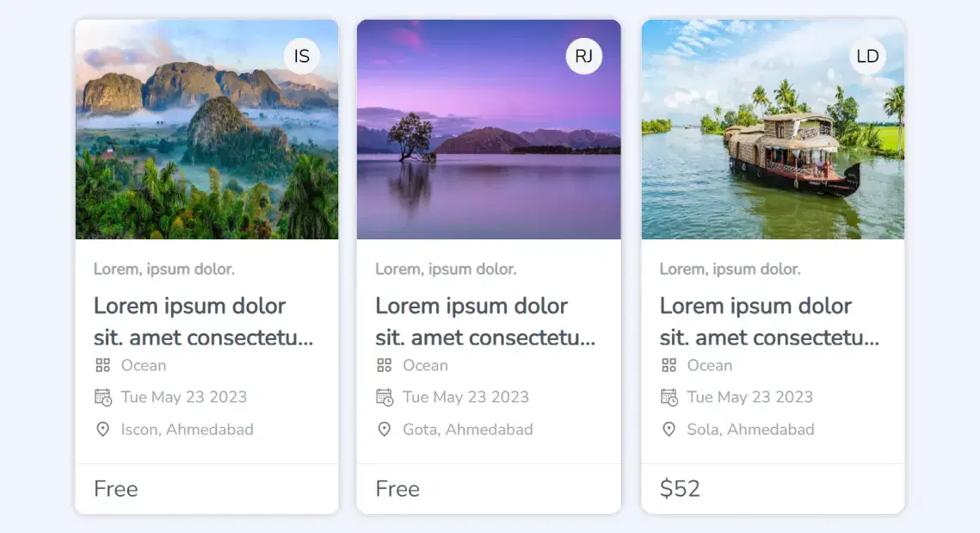The width and height of the screenshot is (980, 533).
Task: Open the title link on Gota card
Action: pyautogui.click(x=485, y=321)
